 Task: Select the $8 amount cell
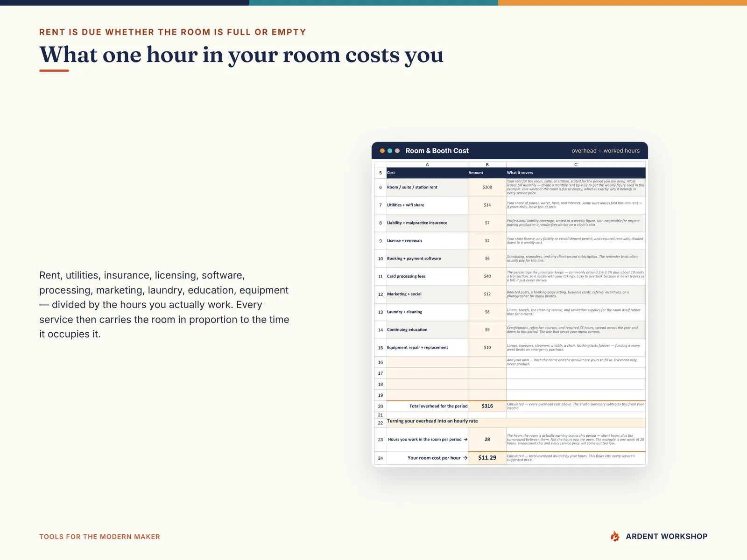point(487,312)
